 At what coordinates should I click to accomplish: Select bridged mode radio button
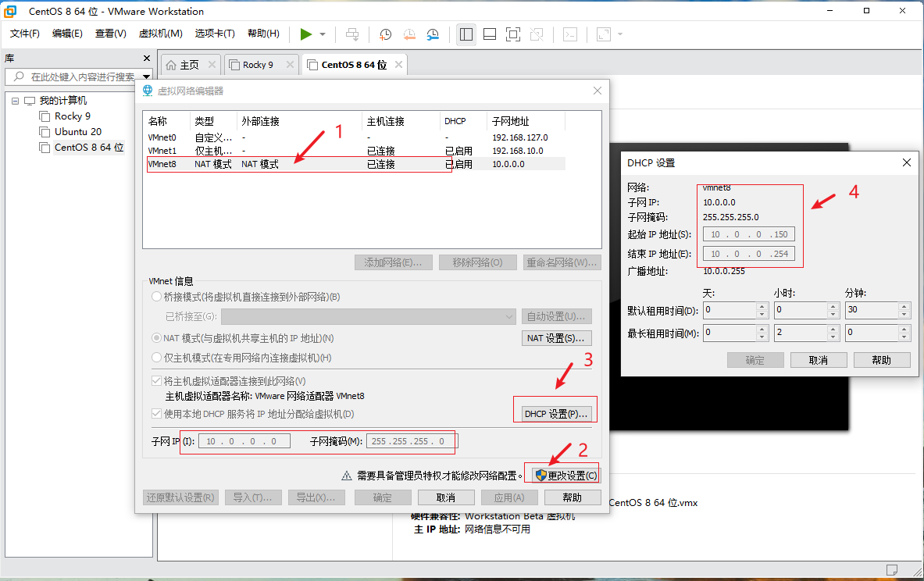coord(156,297)
